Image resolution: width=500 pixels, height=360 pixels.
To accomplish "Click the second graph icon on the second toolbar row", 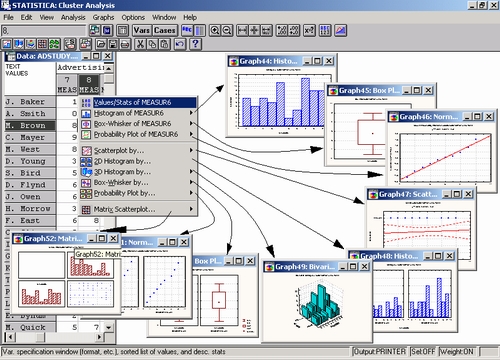I will pyautogui.click(x=19, y=44).
